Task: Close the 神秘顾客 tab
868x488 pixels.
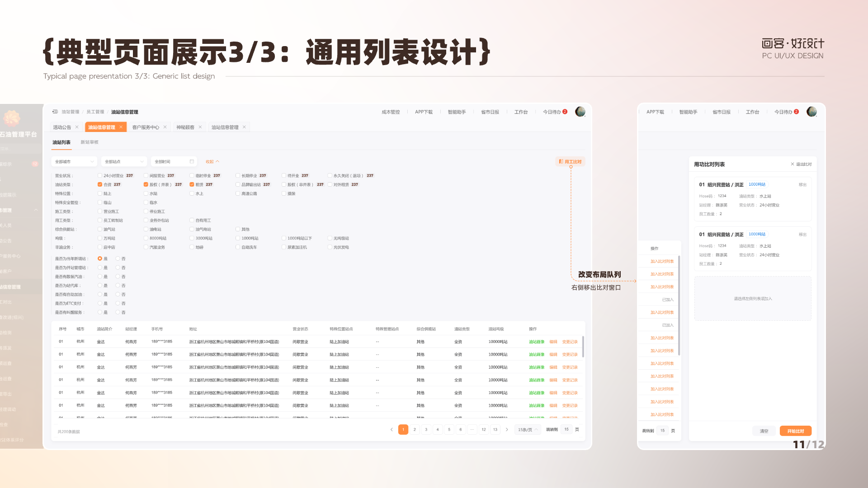Action: pyautogui.click(x=200, y=127)
